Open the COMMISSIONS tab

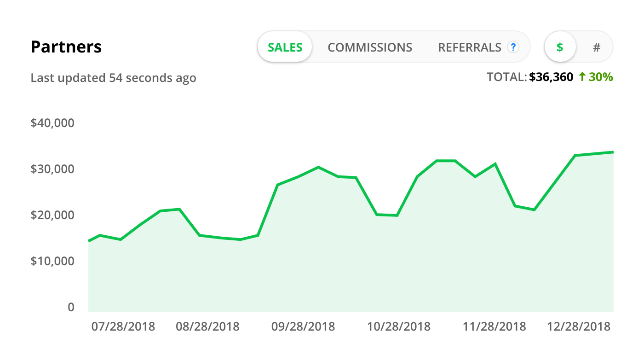pyautogui.click(x=370, y=47)
